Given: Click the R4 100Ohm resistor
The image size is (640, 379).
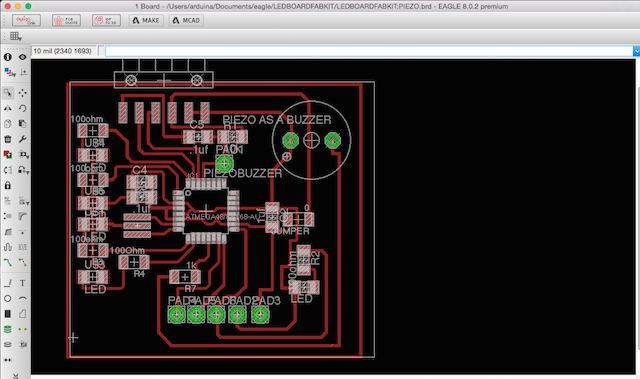Looking at the screenshot, I should 134,262.
